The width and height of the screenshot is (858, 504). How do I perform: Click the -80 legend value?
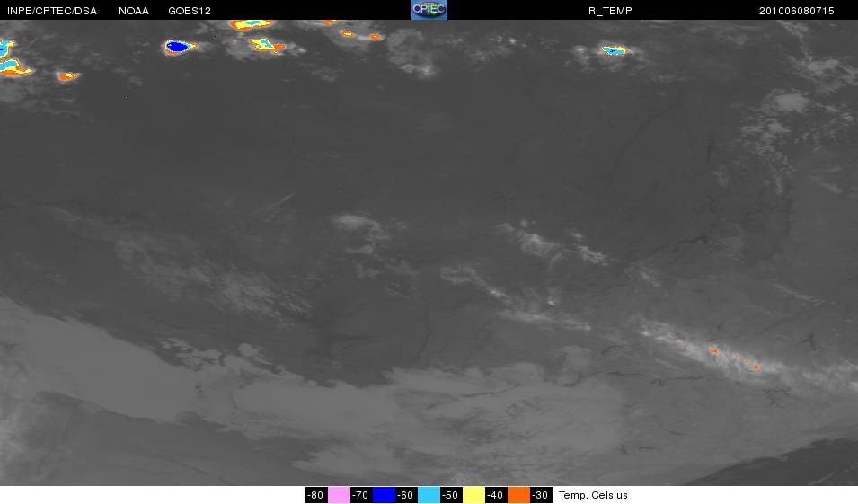pyautogui.click(x=316, y=495)
